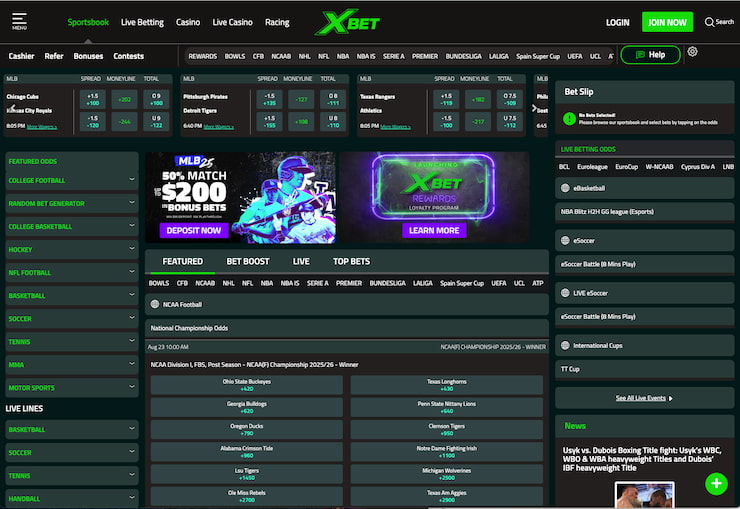
Task: Open NBA Blitz H2H GG league row
Action: [645, 212]
